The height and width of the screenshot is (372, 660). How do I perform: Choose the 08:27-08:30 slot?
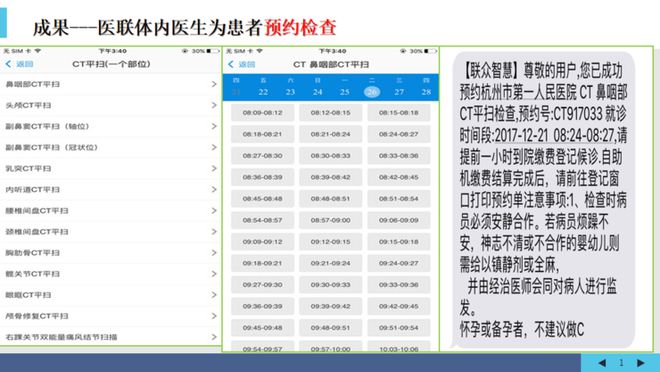(x=263, y=156)
